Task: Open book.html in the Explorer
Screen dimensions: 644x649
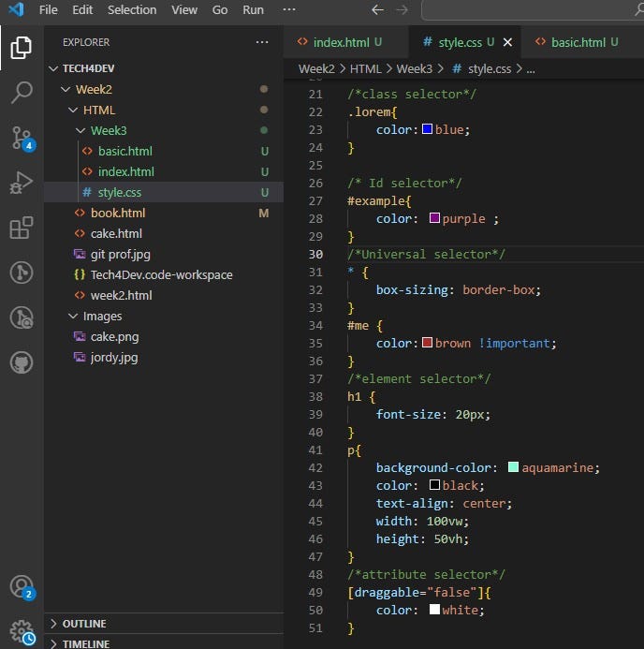Action: 164,213
